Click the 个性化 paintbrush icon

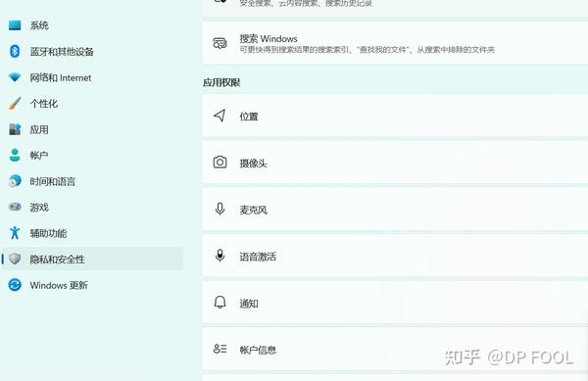point(15,103)
